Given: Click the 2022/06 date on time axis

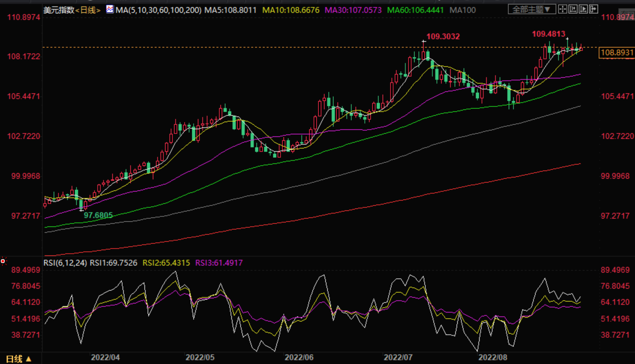Looking at the screenshot, I should [299, 358].
